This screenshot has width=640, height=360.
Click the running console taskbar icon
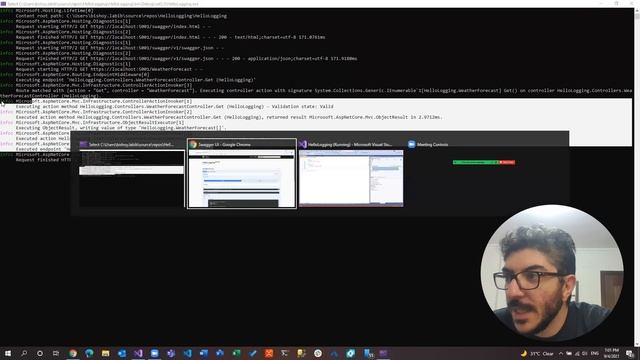pyautogui.click(x=383, y=353)
